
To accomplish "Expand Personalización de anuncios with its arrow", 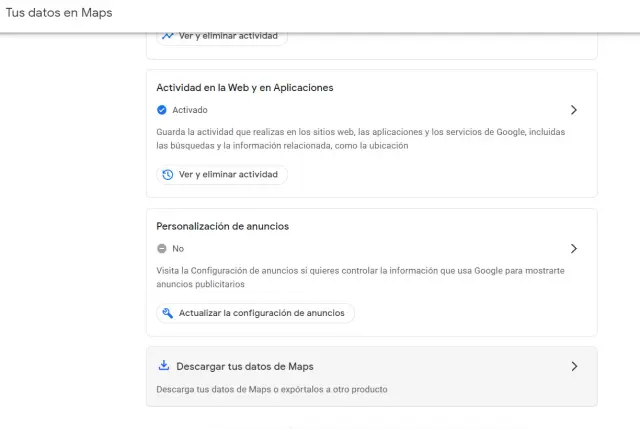I will [573, 248].
